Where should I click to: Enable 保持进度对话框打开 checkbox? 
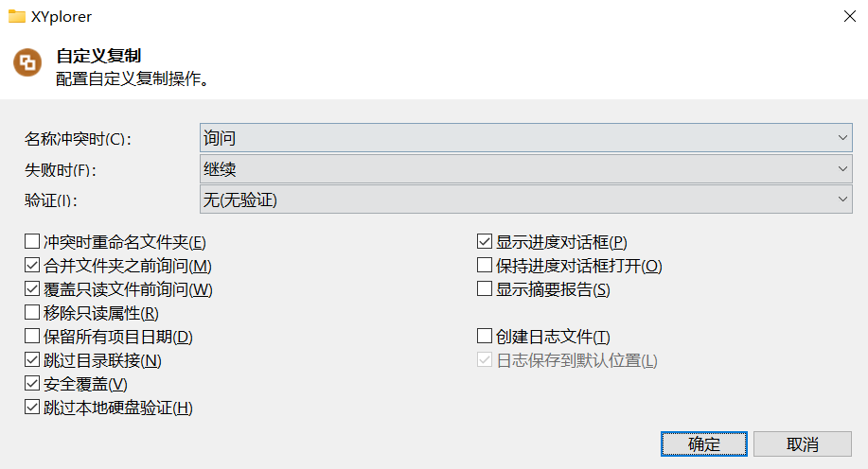tap(485, 265)
